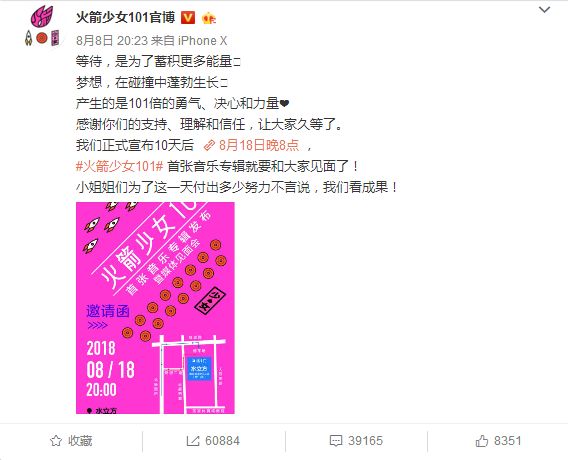The width and height of the screenshot is (568, 460).
Task: Click the red circle badge under avatar
Action: point(42,38)
